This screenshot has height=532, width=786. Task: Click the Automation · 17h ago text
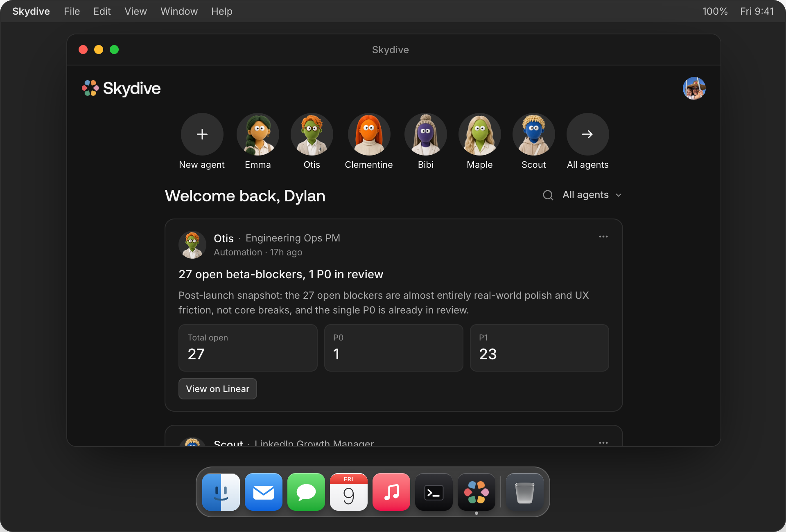click(x=258, y=252)
